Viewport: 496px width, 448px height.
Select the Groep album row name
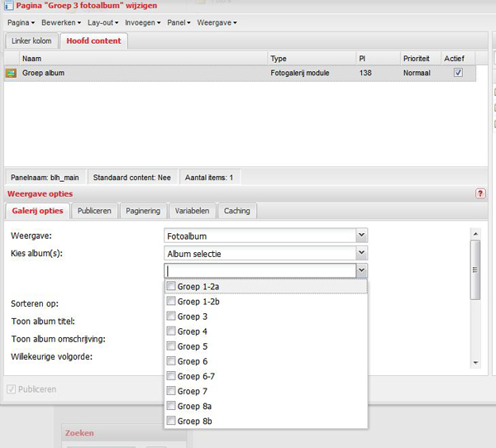tap(43, 73)
